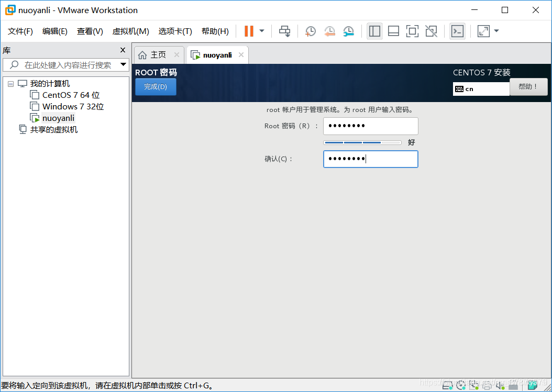Revert the virtual machine to its snapshot

point(329,31)
